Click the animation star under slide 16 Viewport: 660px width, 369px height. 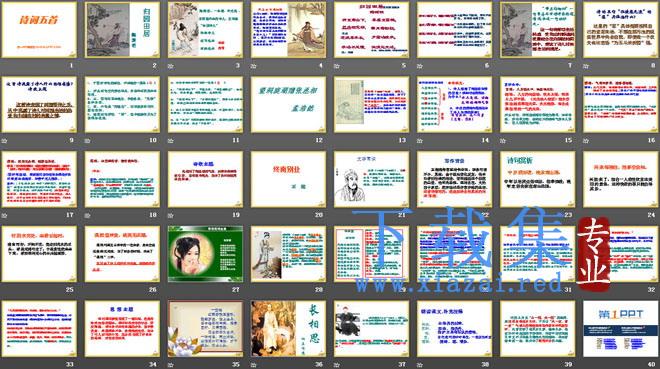coord(587,141)
